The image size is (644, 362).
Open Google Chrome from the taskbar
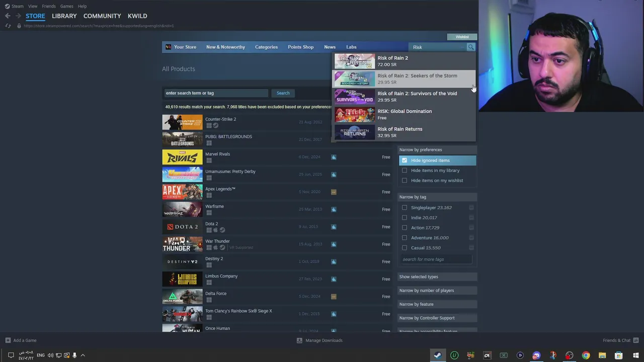click(586, 355)
